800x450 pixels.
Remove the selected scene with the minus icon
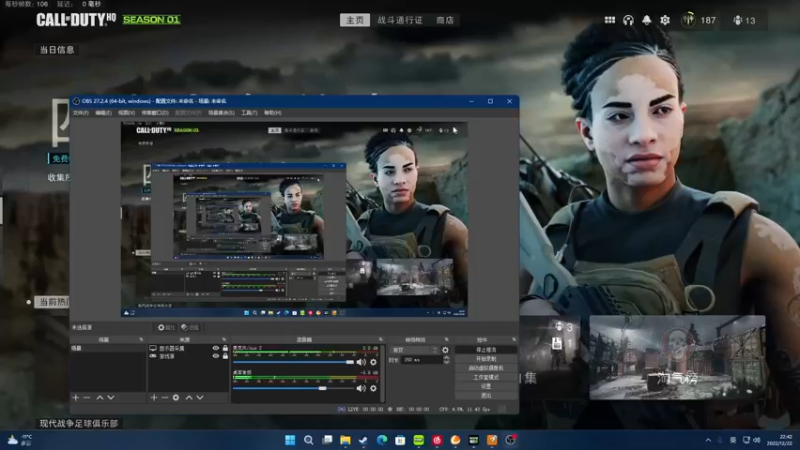87,397
